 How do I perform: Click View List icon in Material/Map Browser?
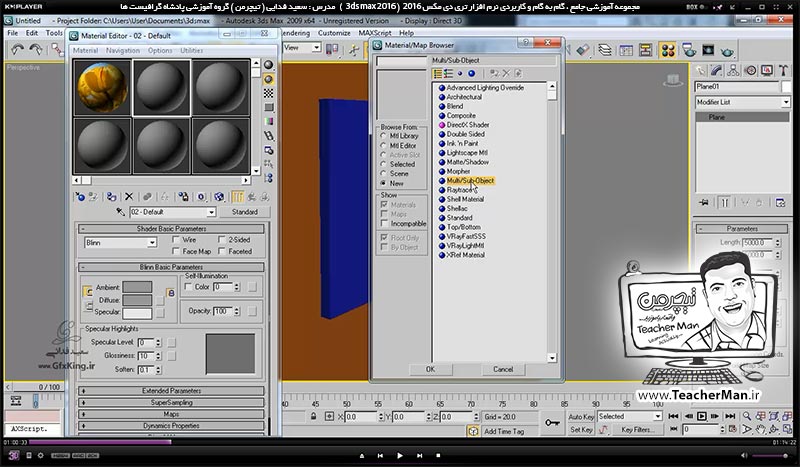pyautogui.click(x=438, y=74)
